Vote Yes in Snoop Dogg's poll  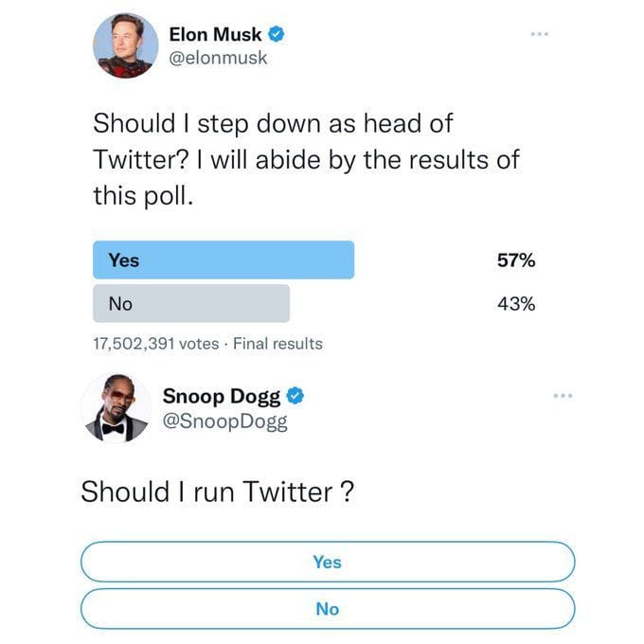(x=327, y=562)
